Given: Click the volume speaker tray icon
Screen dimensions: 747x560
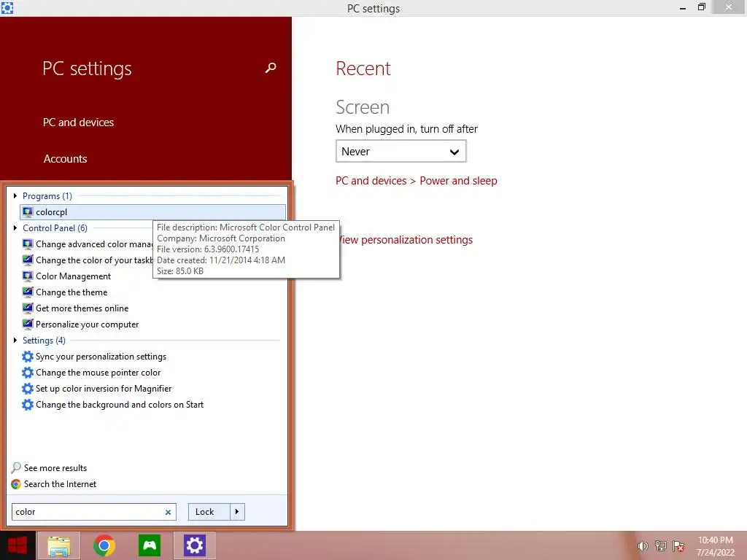Looking at the screenshot, I should pyautogui.click(x=643, y=546).
